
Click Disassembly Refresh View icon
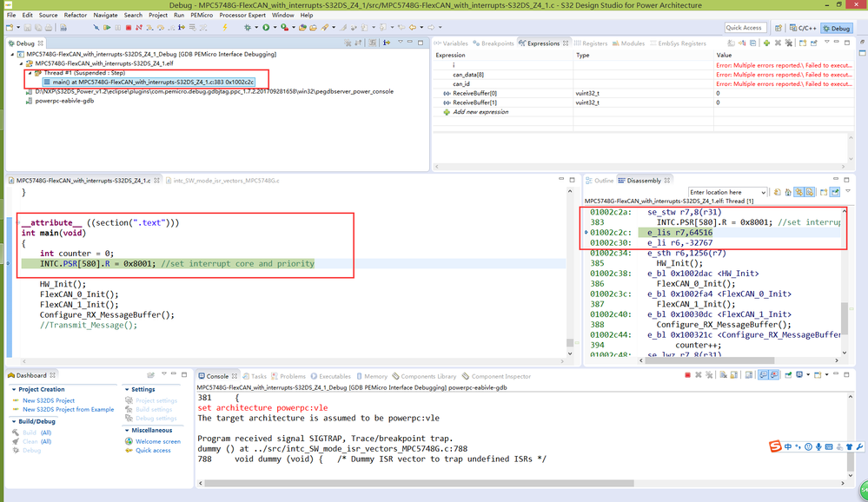pos(778,192)
